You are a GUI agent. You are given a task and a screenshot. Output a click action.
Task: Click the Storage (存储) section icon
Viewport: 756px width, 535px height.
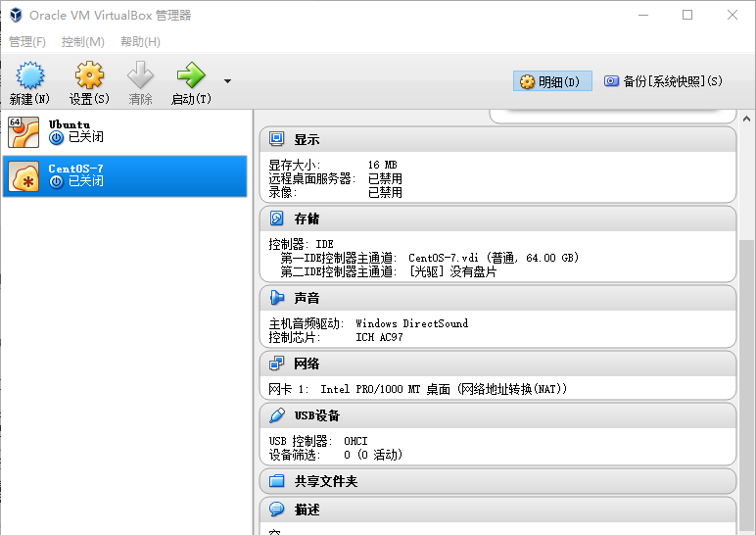pos(277,219)
